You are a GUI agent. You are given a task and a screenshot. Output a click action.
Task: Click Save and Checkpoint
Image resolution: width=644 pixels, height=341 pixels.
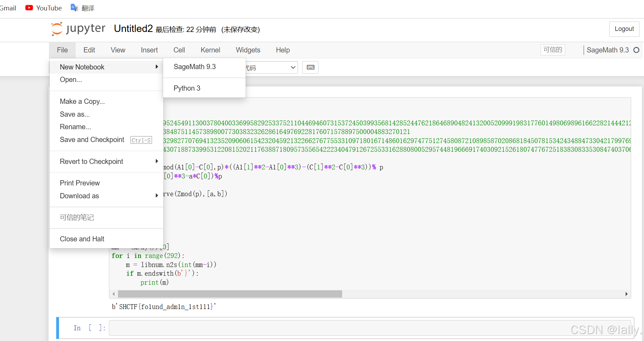[92, 140]
